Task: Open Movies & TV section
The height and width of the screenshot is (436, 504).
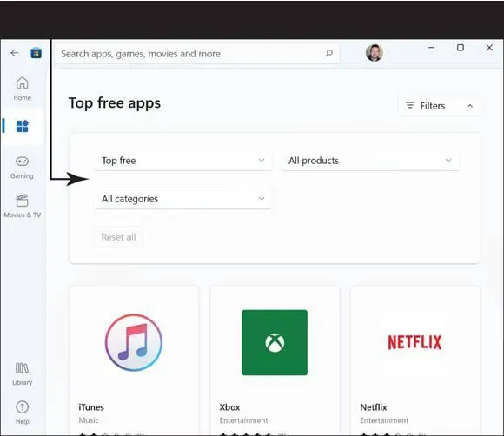Action: (x=23, y=206)
